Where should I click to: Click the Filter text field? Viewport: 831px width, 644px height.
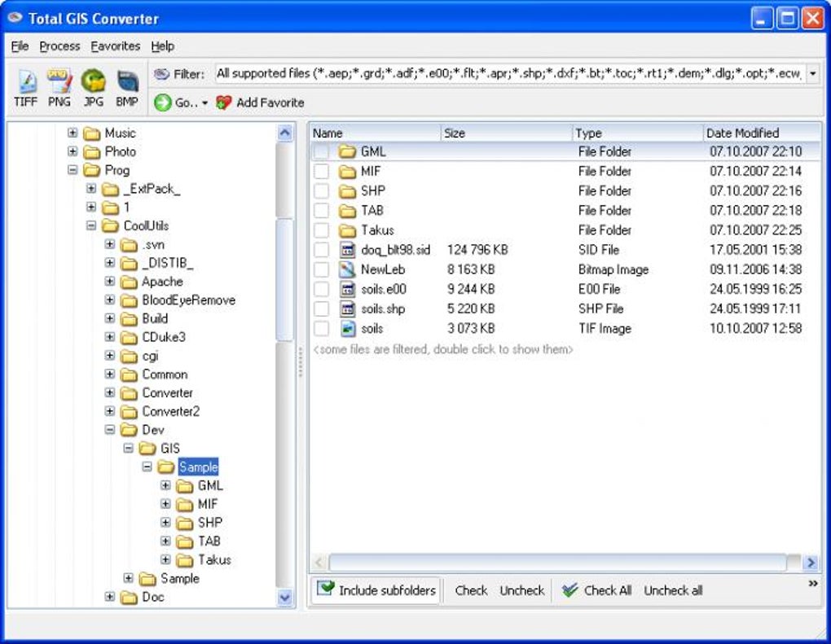(510, 73)
